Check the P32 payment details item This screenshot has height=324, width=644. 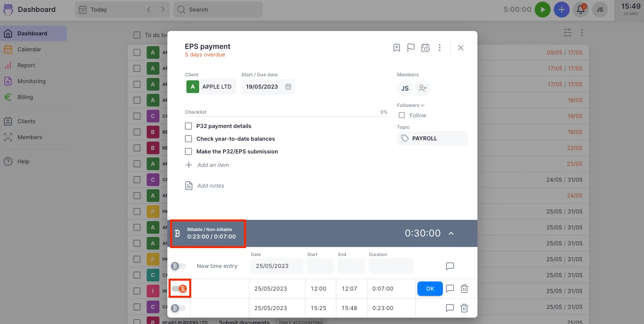pyautogui.click(x=188, y=126)
